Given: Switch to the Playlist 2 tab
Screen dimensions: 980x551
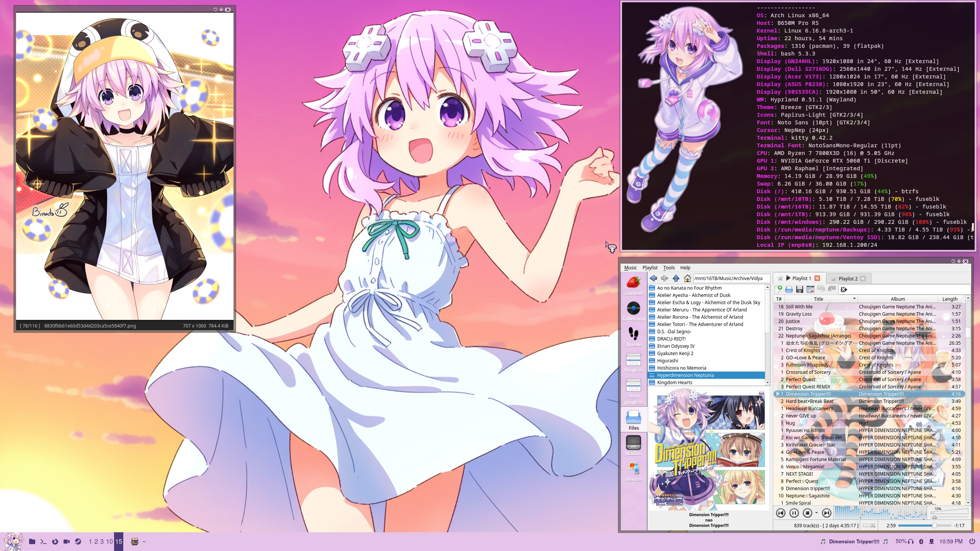Looking at the screenshot, I should [x=848, y=279].
